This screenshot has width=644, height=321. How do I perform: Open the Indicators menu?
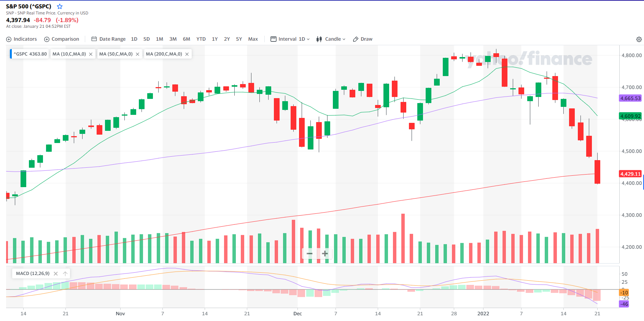(x=22, y=39)
